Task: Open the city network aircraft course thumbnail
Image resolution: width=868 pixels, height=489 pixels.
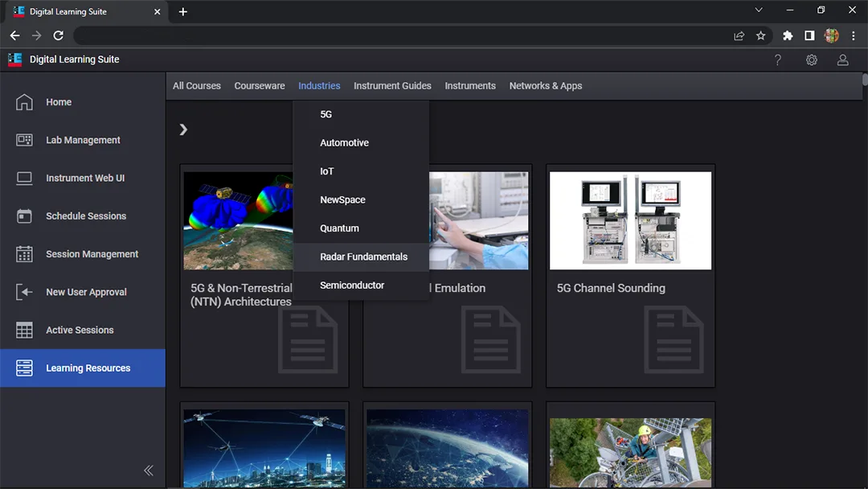Action: [x=264, y=449]
